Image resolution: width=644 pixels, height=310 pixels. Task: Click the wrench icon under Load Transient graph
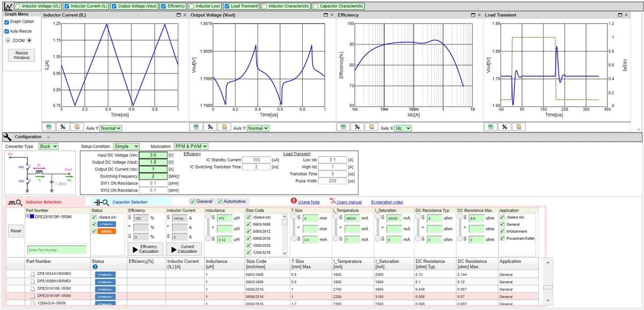pos(504,127)
